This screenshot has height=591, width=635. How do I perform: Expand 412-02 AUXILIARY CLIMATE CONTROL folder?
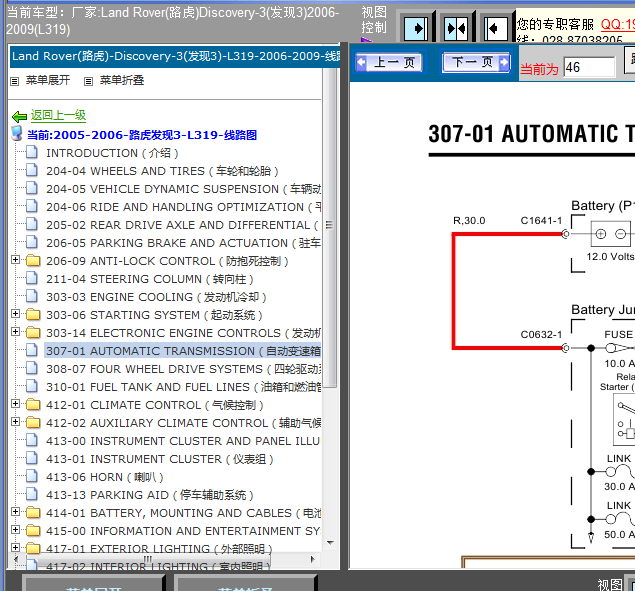[x=15, y=421]
